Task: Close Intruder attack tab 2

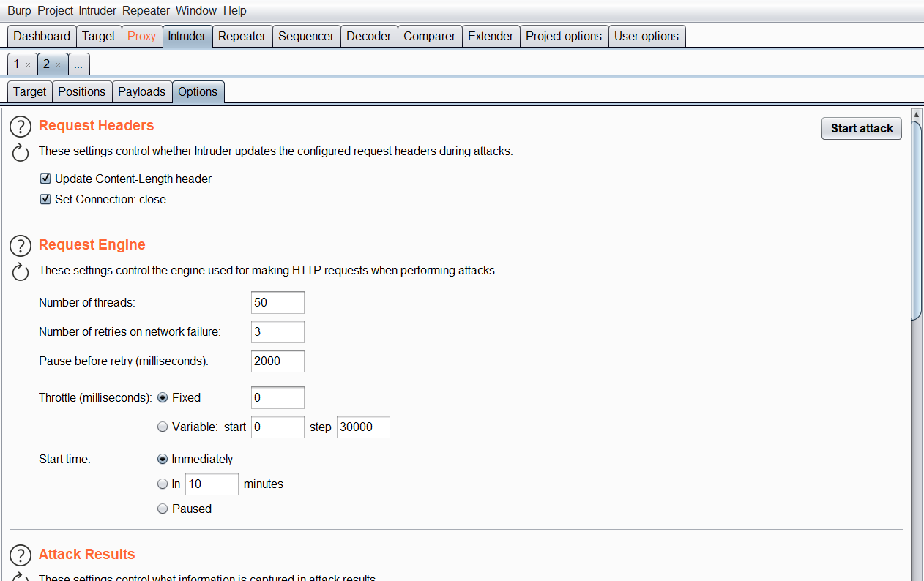Action: (58, 64)
